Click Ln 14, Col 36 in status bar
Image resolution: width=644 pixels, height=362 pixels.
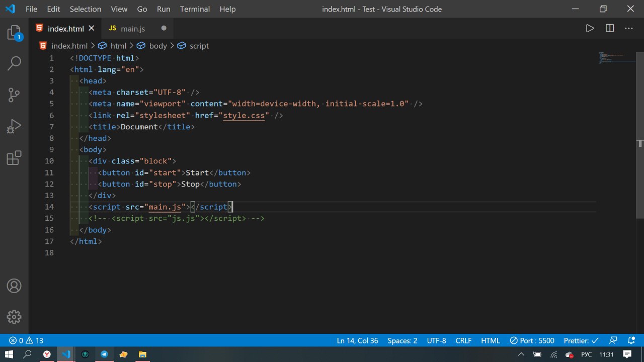tap(358, 340)
